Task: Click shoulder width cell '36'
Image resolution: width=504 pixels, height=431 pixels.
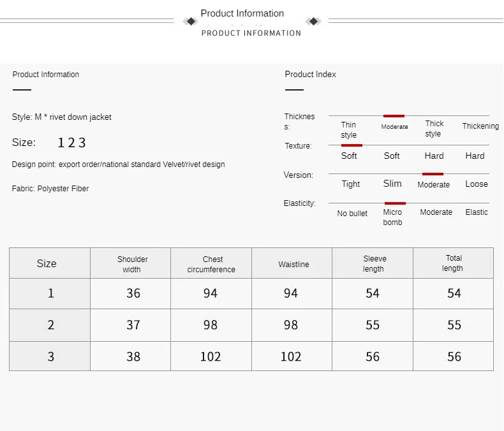Action: 131,293
